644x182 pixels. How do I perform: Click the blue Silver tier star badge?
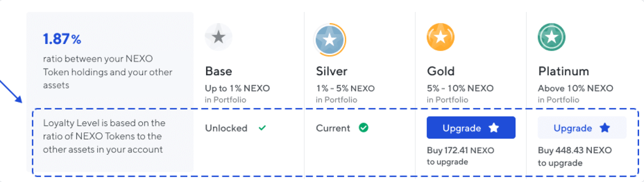coord(330,39)
